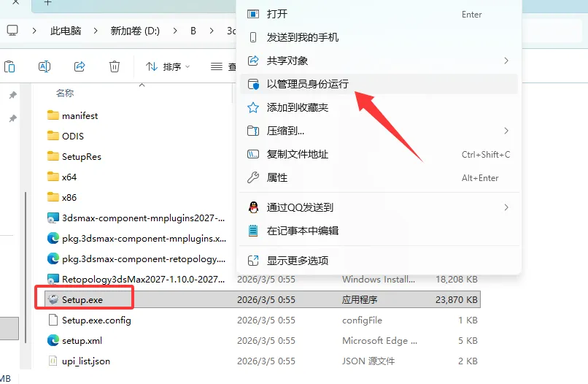Click the share icon in the toolbar

pos(80,67)
